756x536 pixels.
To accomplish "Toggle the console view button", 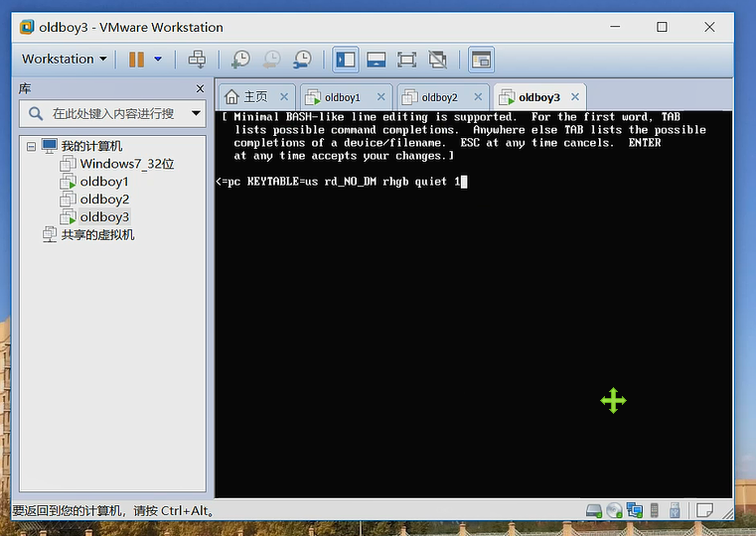I will [481, 60].
